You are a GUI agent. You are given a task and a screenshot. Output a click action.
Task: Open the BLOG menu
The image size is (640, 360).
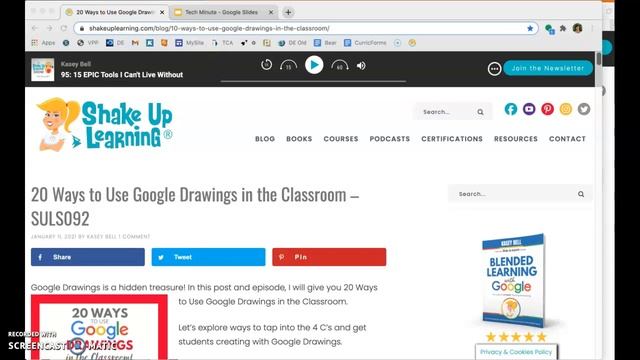coord(265,139)
